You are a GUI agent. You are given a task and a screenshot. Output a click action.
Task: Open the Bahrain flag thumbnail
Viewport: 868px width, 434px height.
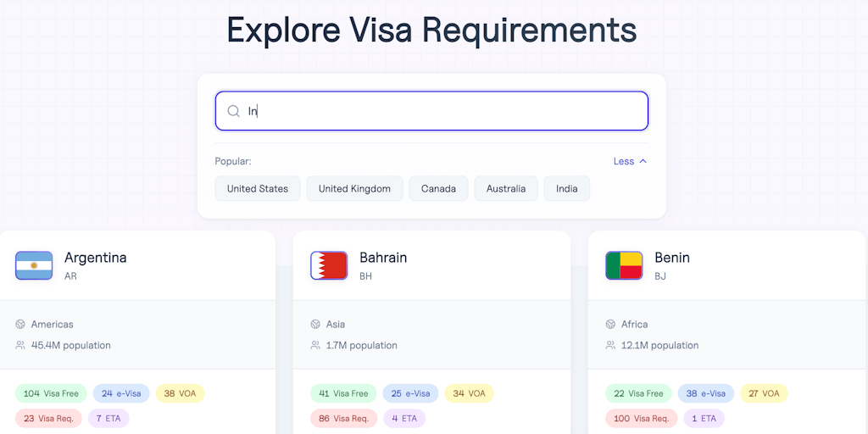click(329, 265)
